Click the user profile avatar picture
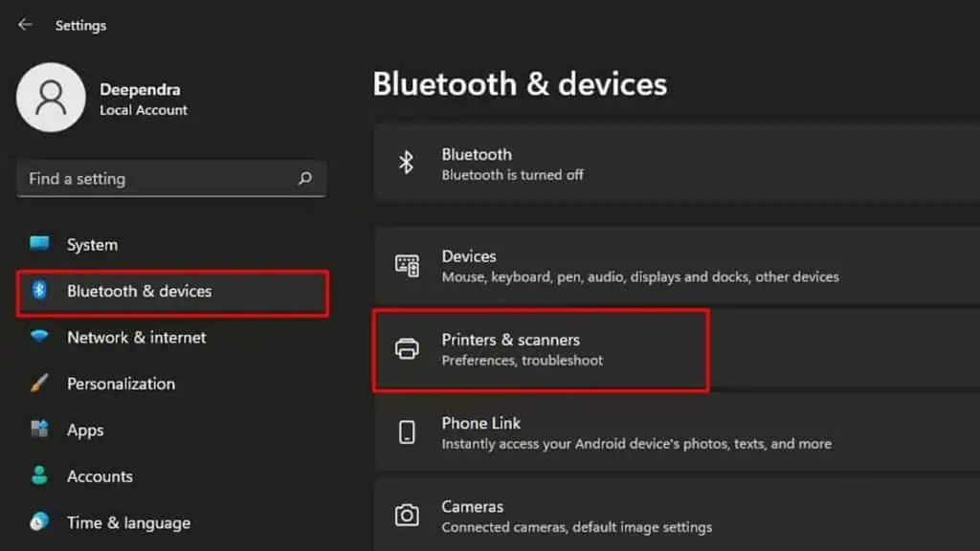Viewport: 980px width, 551px height. [x=51, y=98]
